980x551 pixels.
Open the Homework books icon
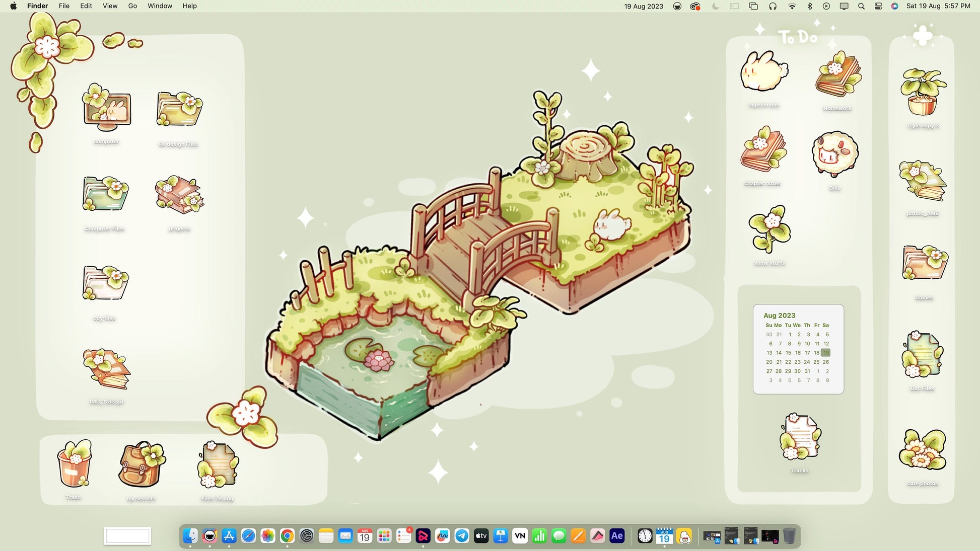point(838,75)
